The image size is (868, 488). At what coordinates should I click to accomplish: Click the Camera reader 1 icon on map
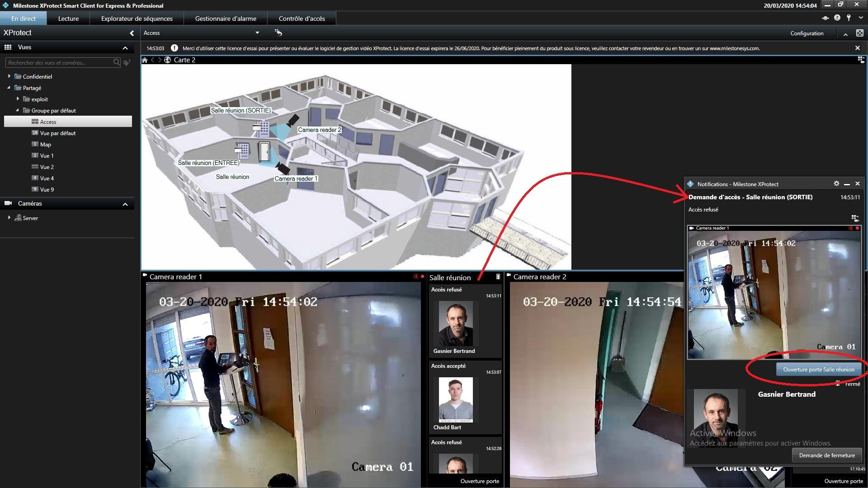[x=283, y=169]
